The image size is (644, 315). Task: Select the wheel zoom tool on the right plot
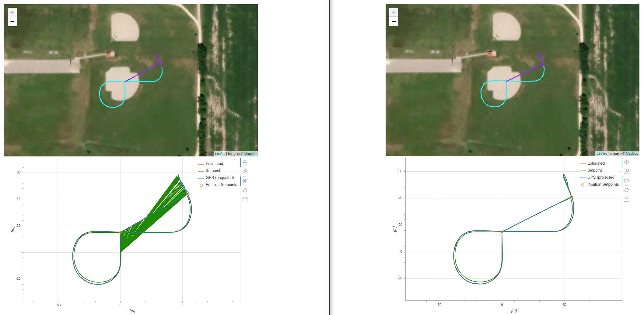point(627,180)
